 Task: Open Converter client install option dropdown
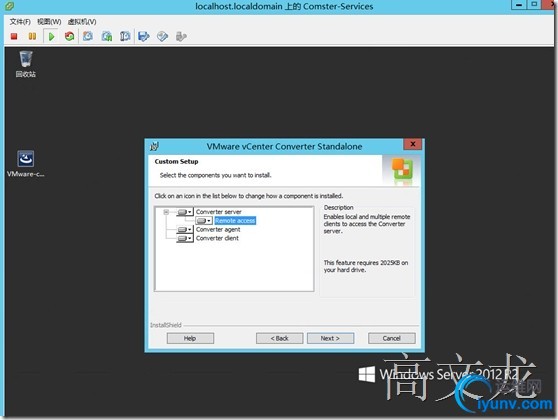click(x=185, y=238)
